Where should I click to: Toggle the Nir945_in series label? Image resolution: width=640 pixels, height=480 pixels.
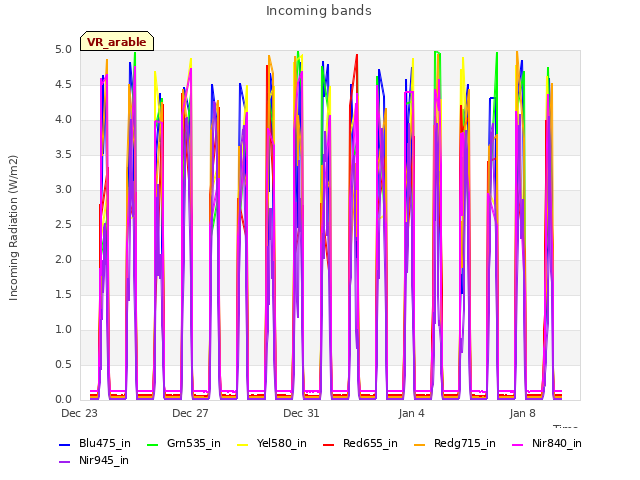click(x=104, y=460)
